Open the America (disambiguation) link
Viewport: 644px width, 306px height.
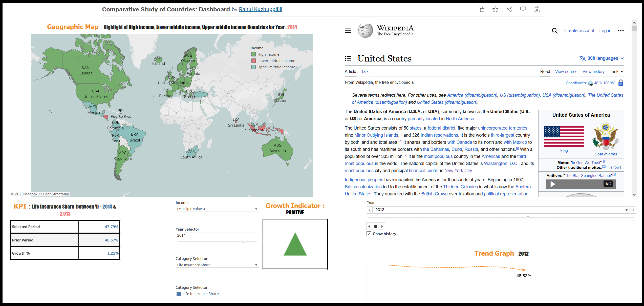click(x=472, y=95)
